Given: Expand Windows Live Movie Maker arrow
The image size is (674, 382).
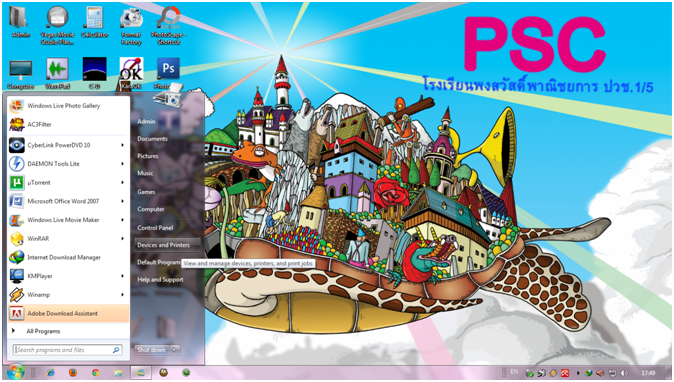Looking at the screenshot, I should click(123, 220).
